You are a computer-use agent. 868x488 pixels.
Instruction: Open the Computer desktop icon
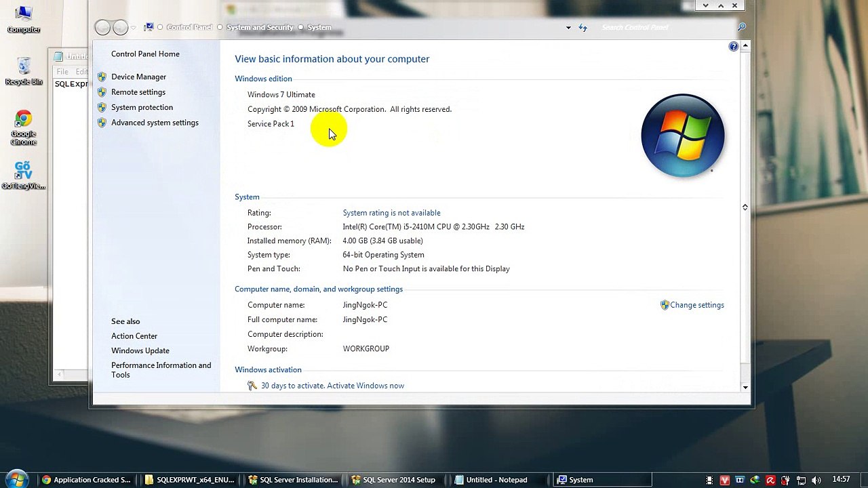coord(24,20)
